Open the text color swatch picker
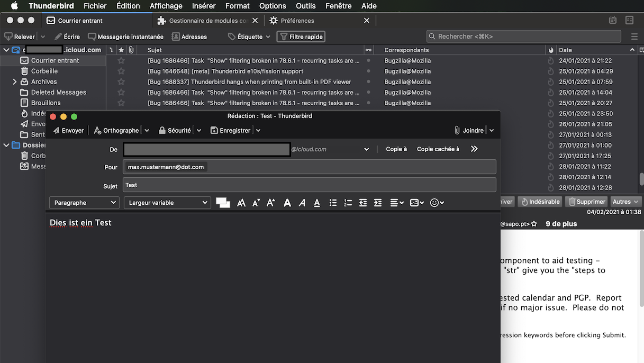This screenshot has height=363, width=644. pyautogui.click(x=222, y=202)
